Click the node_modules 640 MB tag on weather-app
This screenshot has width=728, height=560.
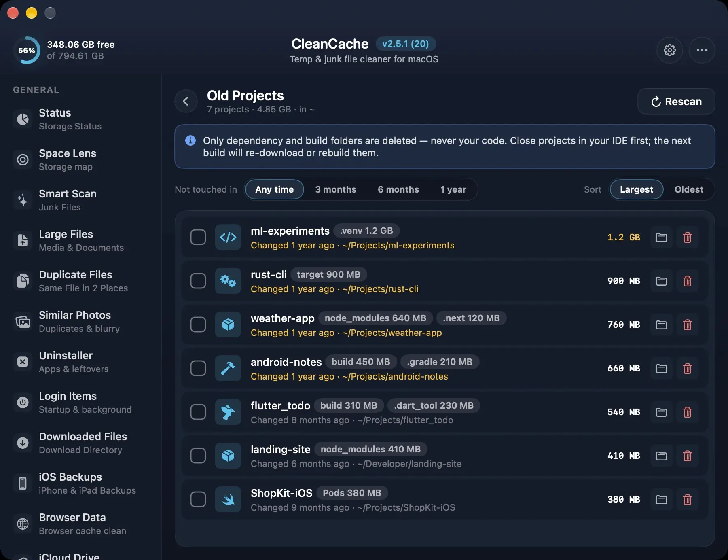point(375,318)
